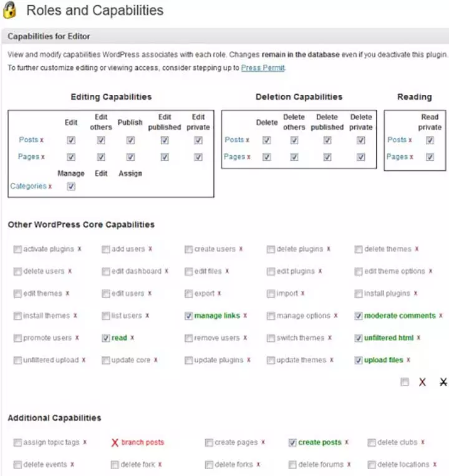Uncheck Delete others for Pages
Viewport: 449px width, 476px height.
[294, 157]
